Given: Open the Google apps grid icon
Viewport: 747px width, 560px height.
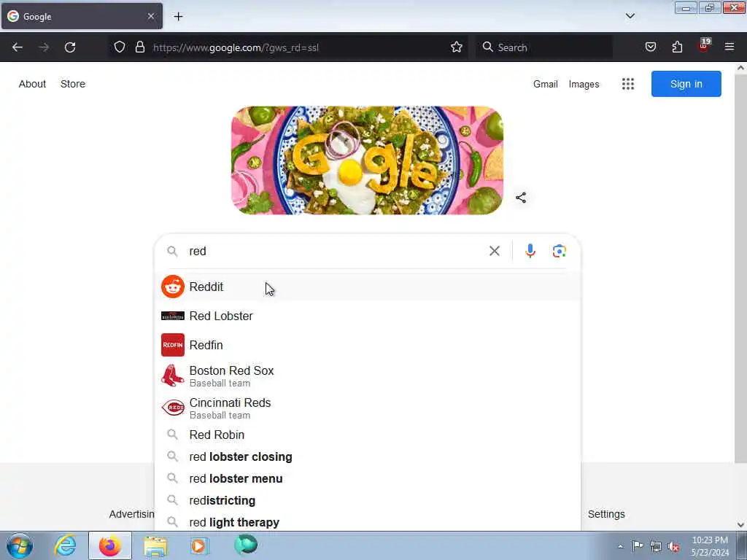Looking at the screenshot, I should [x=628, y=84].
